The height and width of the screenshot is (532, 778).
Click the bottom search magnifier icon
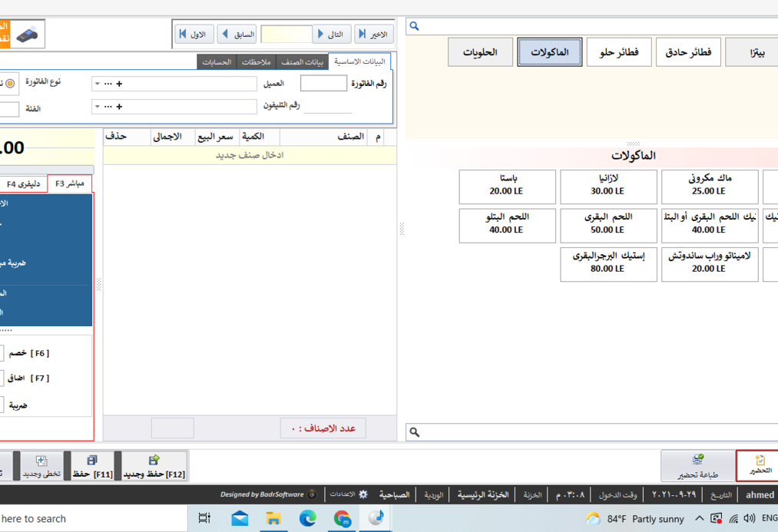414,432
